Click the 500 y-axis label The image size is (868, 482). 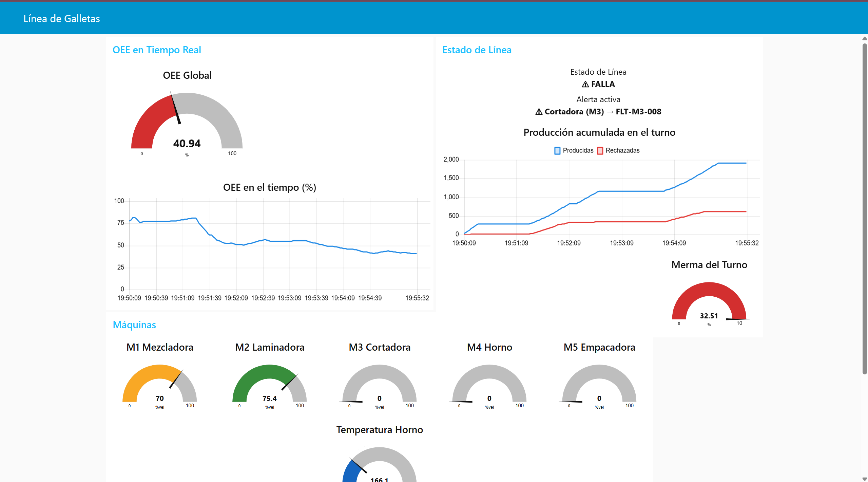point(454,216)
